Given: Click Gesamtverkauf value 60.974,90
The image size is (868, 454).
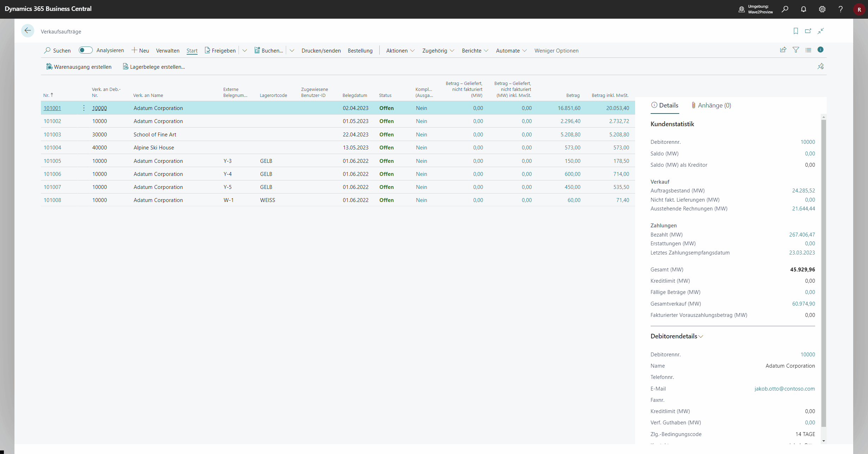Looking at the screenshot, I should tap(803, 303).
